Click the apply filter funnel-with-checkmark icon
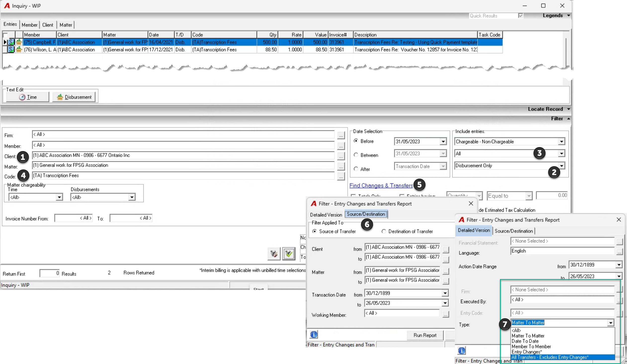Viewport: 627px width, 364px height. click(289, 253)
